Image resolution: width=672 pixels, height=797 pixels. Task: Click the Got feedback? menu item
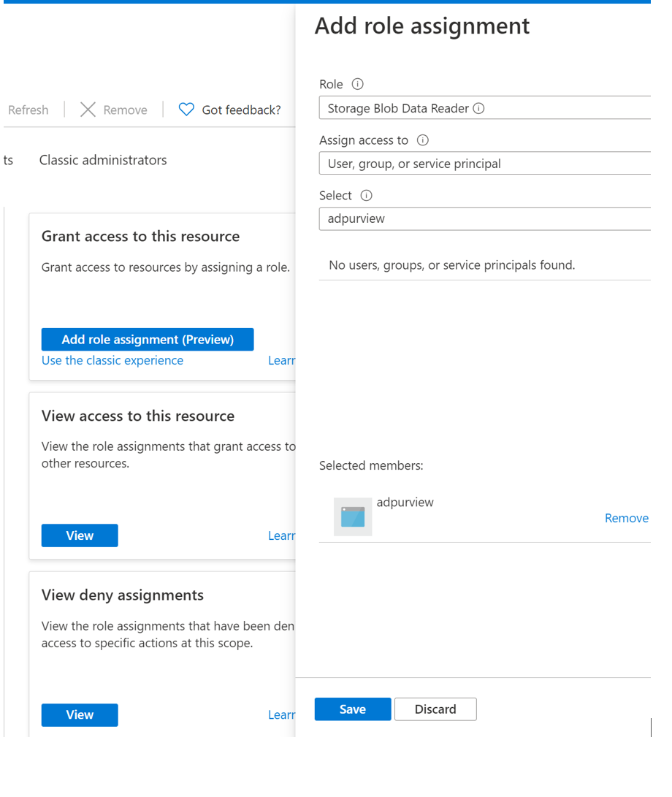[241, 110]
